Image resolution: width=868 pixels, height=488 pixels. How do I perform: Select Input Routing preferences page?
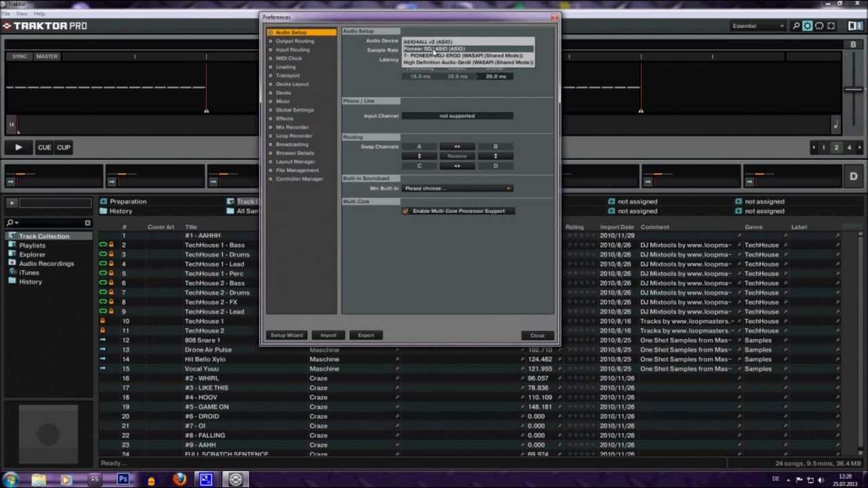[x=292, y=49]
